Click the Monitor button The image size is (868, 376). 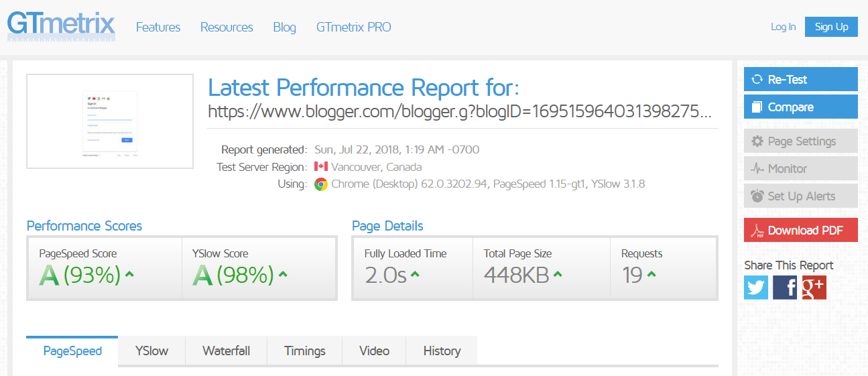[x=801, y=169]
